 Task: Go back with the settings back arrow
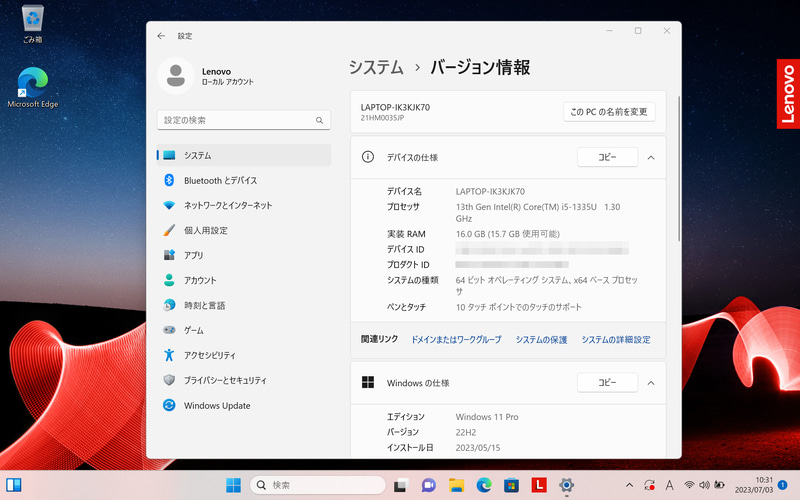click(x=161, y=36)
